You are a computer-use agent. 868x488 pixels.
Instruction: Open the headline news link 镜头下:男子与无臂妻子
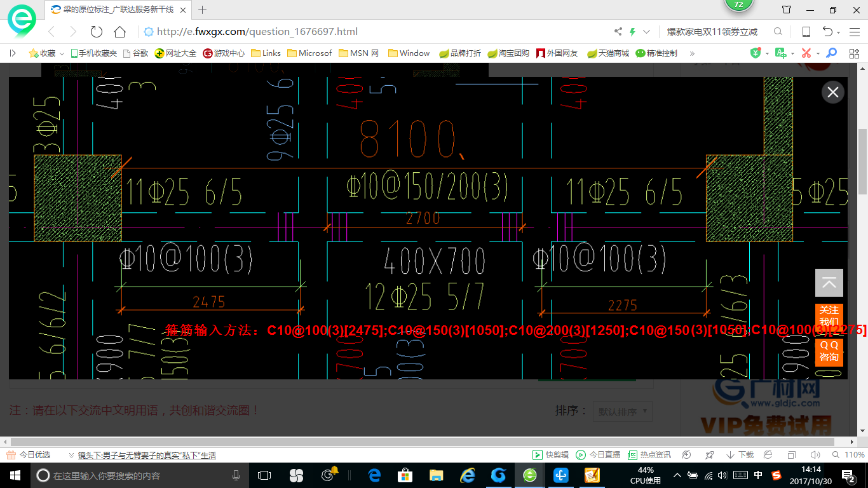coord(147,455)
